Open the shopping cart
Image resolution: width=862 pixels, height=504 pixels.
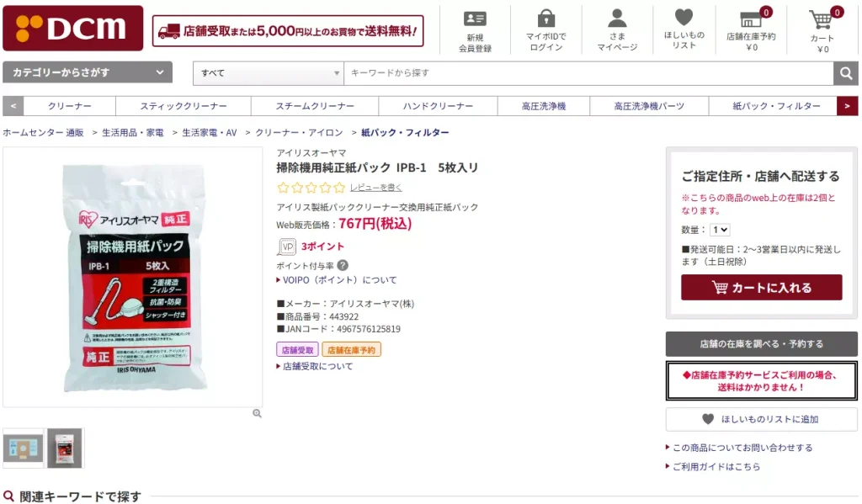click(821, 27)
